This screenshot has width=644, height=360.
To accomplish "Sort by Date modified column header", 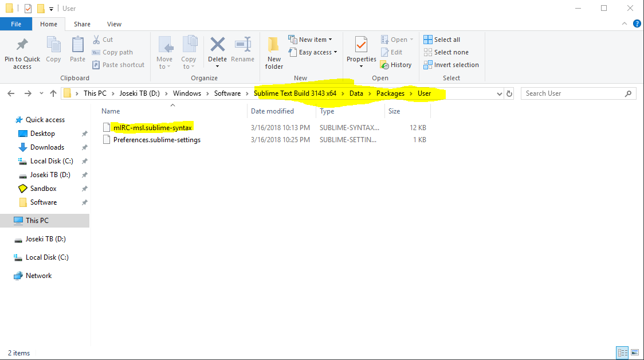I will pos(272,111).
